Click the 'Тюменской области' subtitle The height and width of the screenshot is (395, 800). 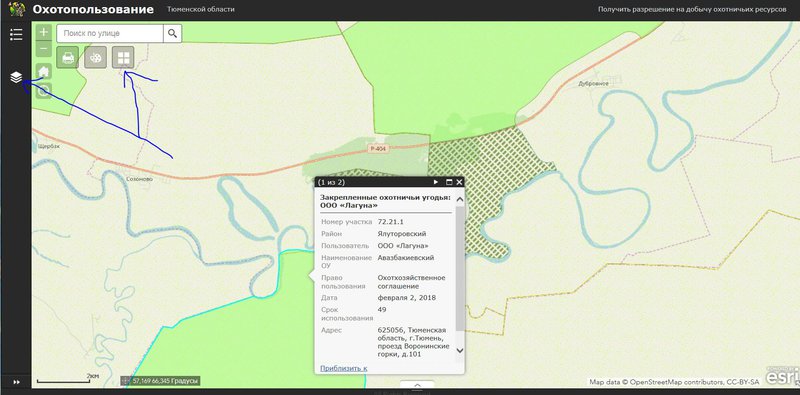[x=201, y=10]
